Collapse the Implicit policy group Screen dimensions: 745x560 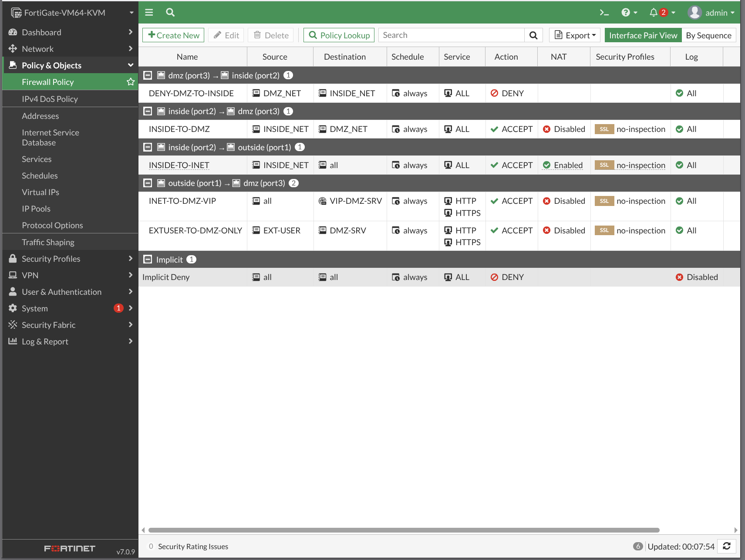(x=148, y=260)
